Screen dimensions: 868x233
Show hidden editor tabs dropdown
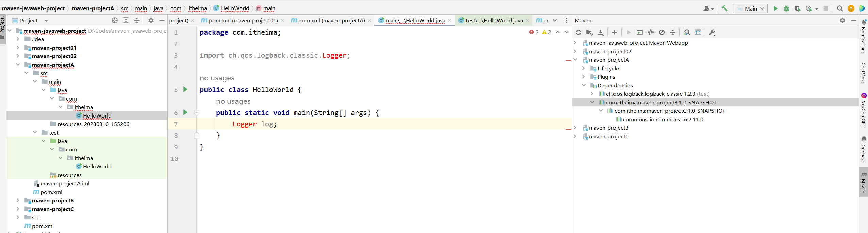point(555,20)
